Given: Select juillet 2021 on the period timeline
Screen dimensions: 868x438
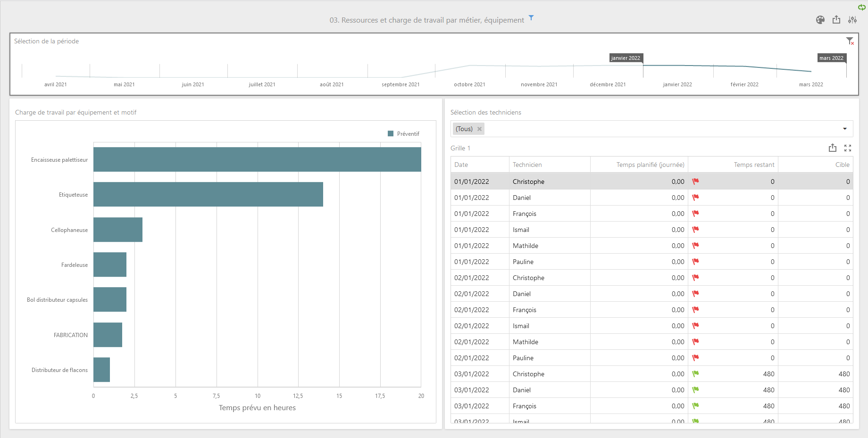Looking at the screenshot, I should tap(262, 84).
